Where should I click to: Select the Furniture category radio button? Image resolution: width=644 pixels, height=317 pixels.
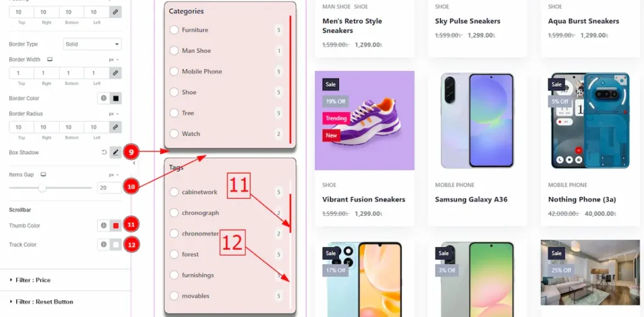(x=174, y=30)
